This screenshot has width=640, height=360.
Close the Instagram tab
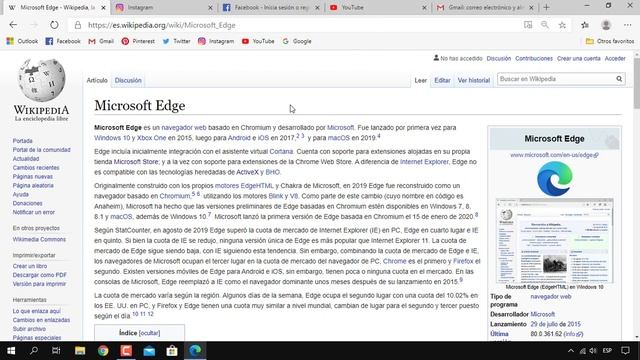pos(210,8)
